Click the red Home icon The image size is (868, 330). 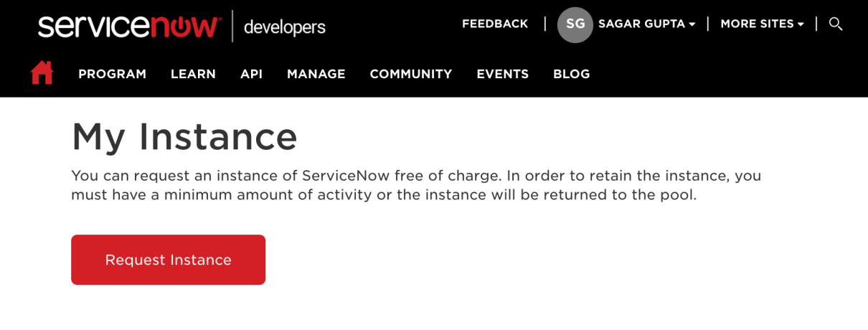42,73
